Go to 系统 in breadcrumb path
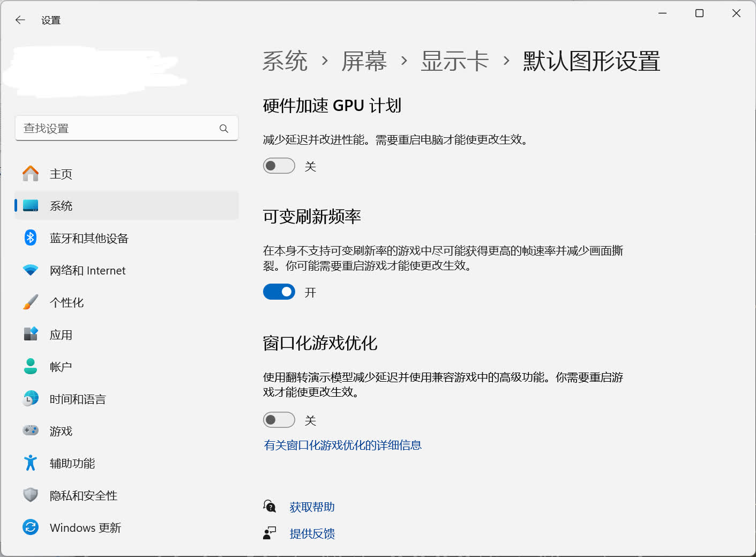The height and width of the screenshot is (557, 756). click(285, 61)
